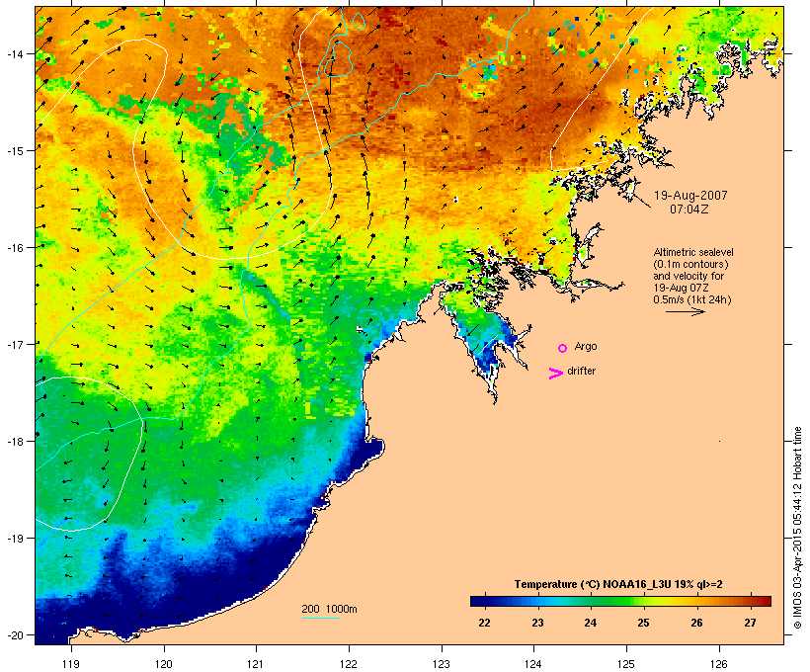Click the magenta Argo circle legend symbol
Image resolution: width=810 pixels, height=672 pixels.
(563, 348)
